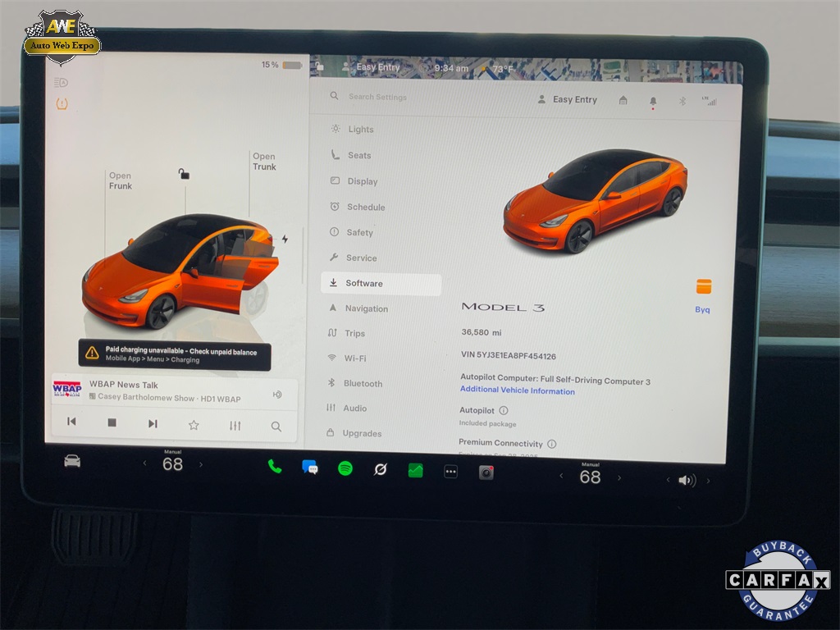Open the Safety settings menu
Image resolution: width=840 pixels, height=630 pixels.
click(351, 232)
